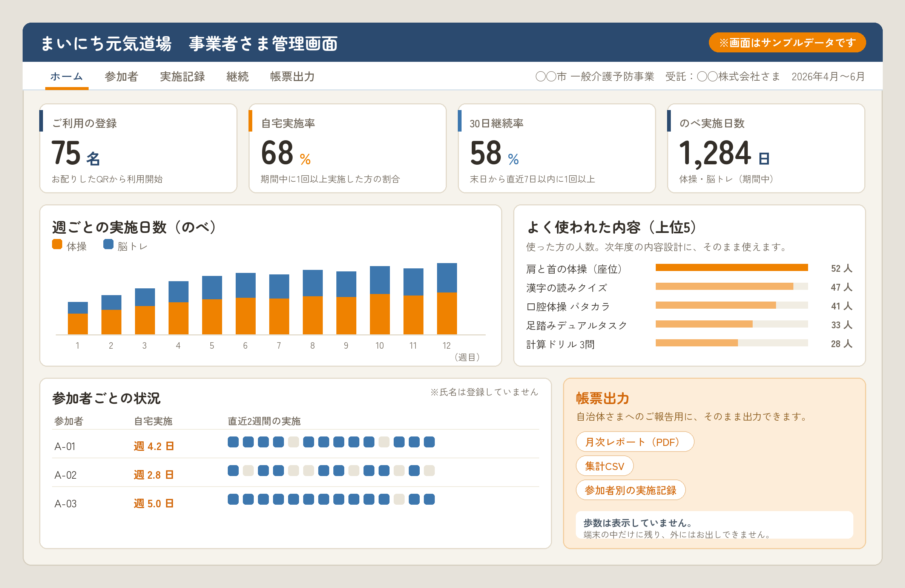Click the ※氏名は登録していません note
This screenshot has width=905, height=588.
(x=484, y=392)
